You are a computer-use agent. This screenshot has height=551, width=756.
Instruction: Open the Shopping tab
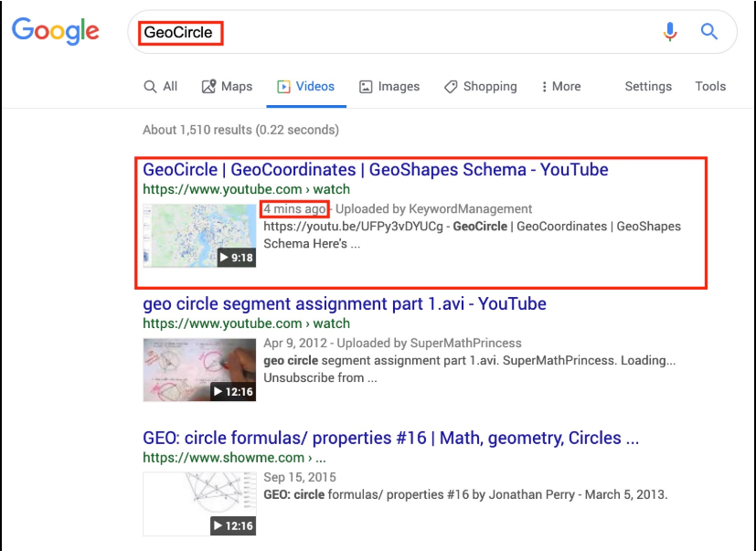tap(481, 86)
